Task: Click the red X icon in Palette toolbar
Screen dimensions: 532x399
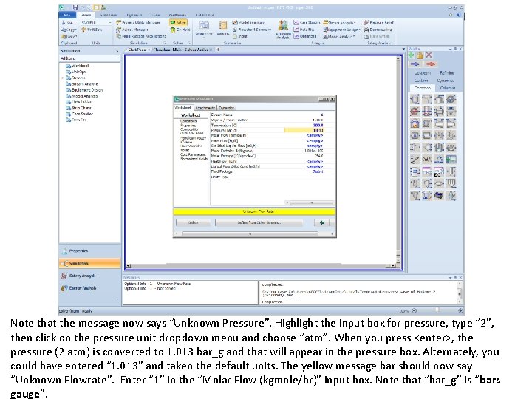Action: pyautogui.click(x=429, y=55)
